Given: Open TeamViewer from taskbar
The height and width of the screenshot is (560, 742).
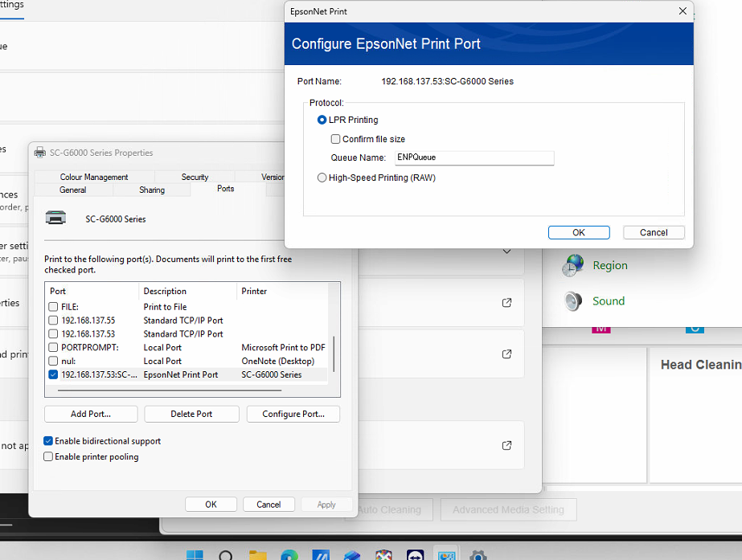Looking at the screenshot, I should [x=415, y=555].
